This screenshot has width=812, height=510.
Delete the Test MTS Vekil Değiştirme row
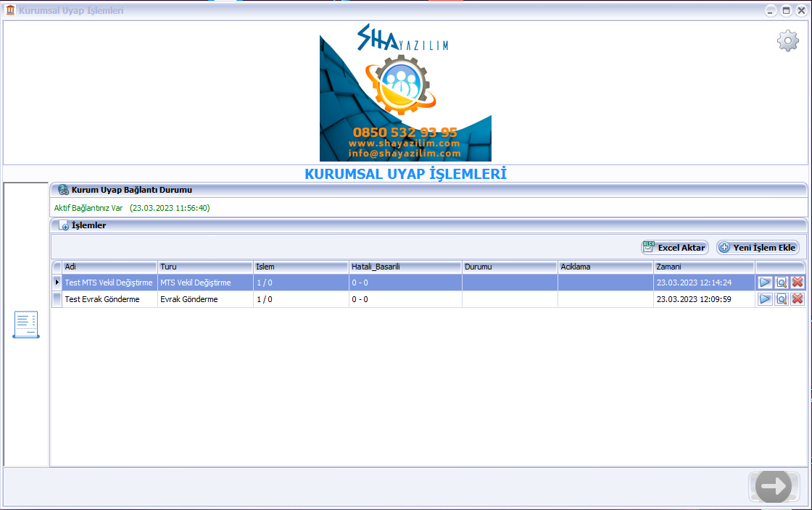797,283
